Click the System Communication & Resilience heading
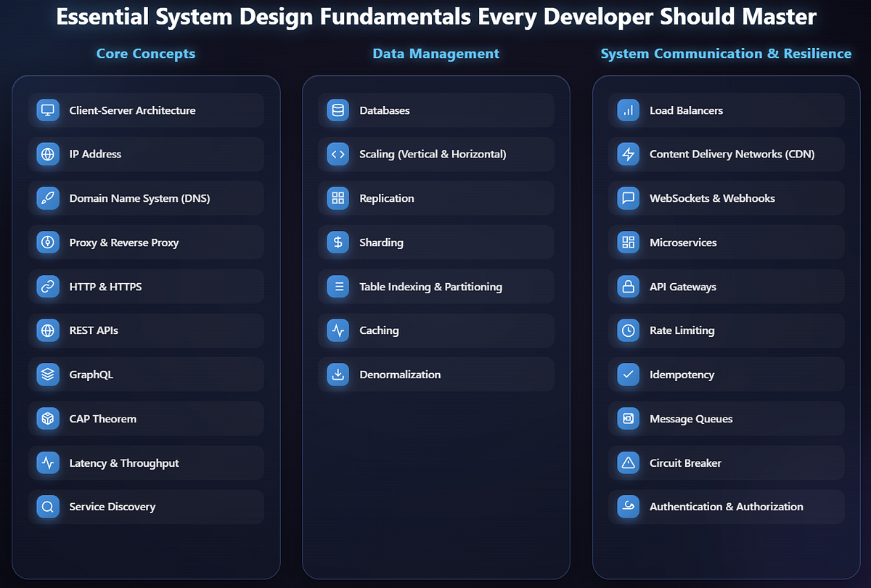 click(726, 53)
